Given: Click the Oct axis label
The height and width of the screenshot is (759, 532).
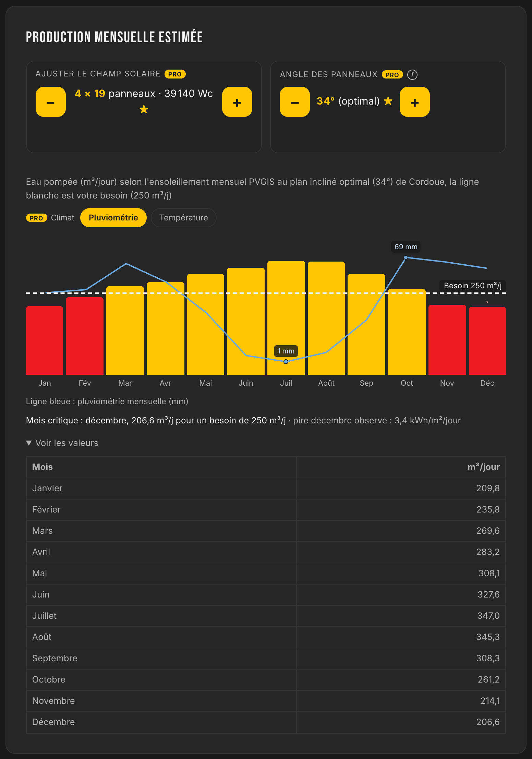Looking at the screenshot, I should (x=407, y=383).
